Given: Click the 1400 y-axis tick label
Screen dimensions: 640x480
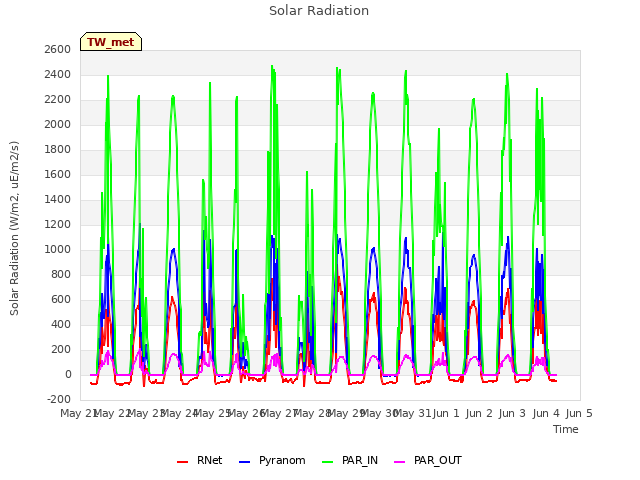Looking at the screenshot, I should (x=58, y=199).
